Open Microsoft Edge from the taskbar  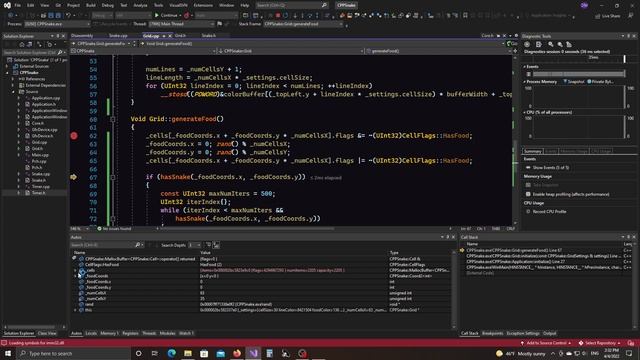click(x=171, y=353)
